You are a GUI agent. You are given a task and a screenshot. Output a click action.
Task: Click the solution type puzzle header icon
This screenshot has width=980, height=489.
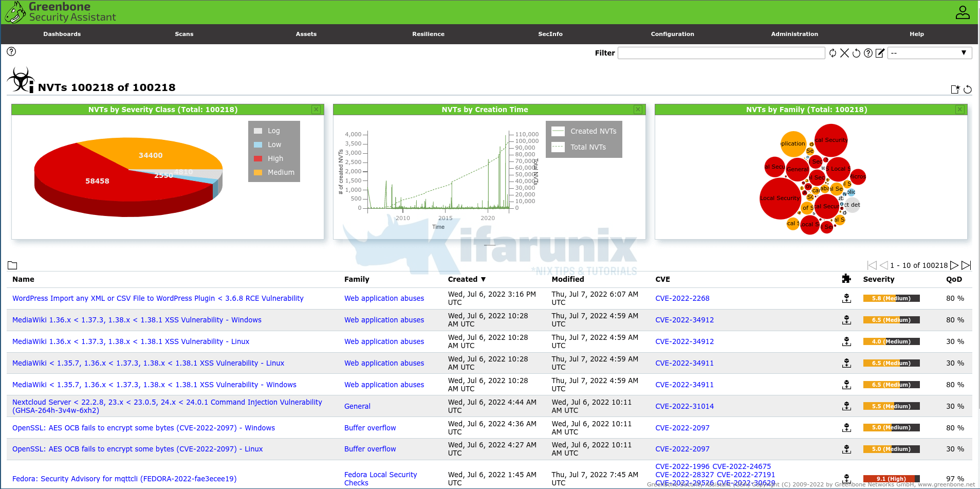846,279
